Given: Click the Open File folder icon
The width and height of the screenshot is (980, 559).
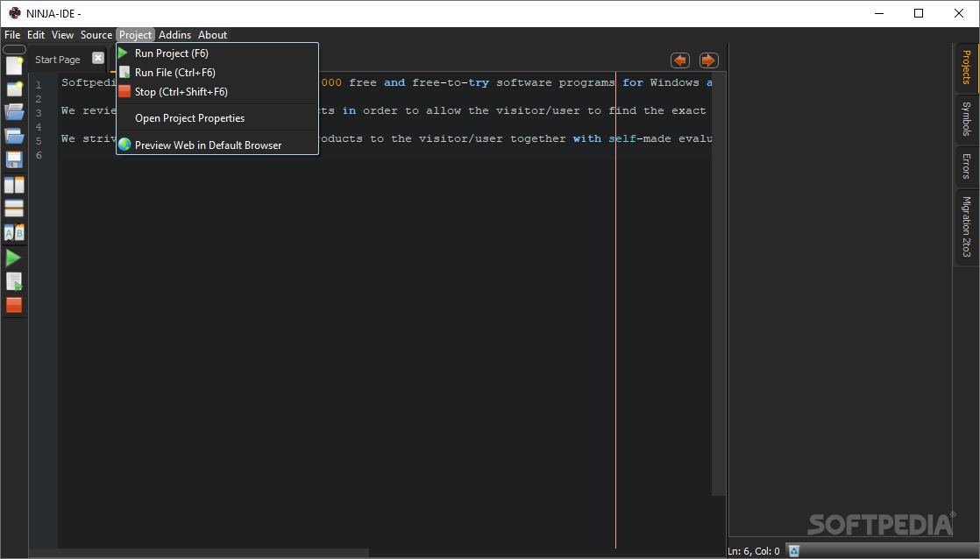Looking at the screenshot, I should [14, 112].
